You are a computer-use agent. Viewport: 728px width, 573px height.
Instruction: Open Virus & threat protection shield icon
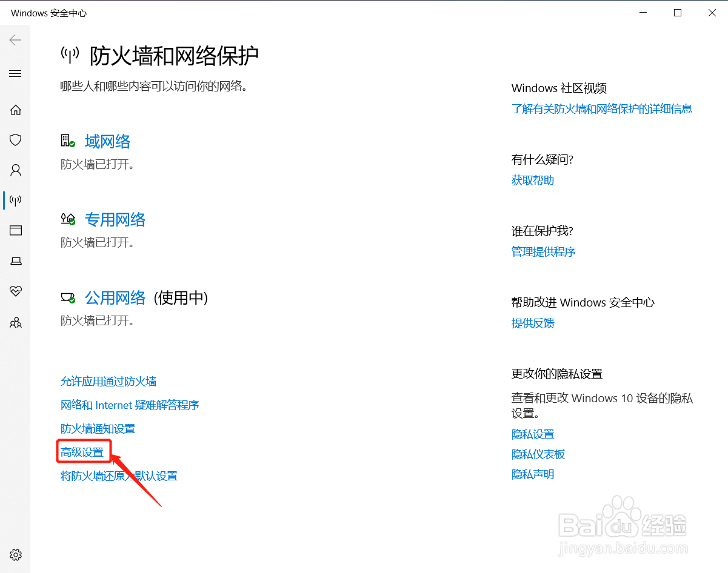click(x=16, y=140)
